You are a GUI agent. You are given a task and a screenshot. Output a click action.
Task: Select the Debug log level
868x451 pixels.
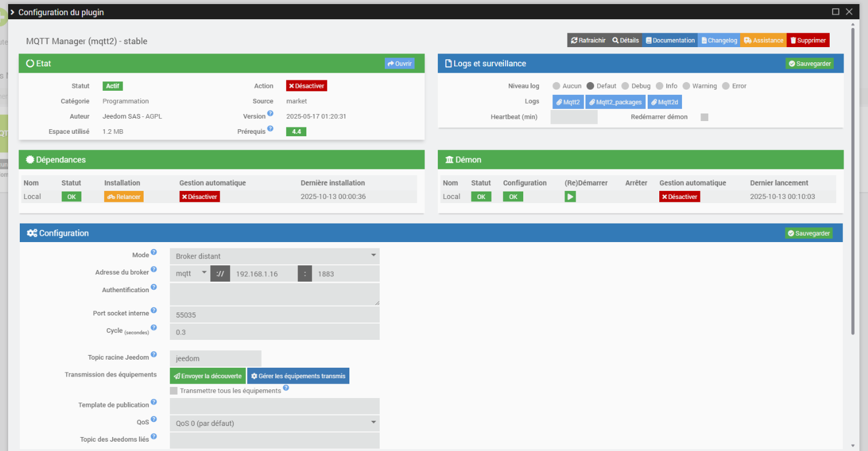tap(625, 86)
